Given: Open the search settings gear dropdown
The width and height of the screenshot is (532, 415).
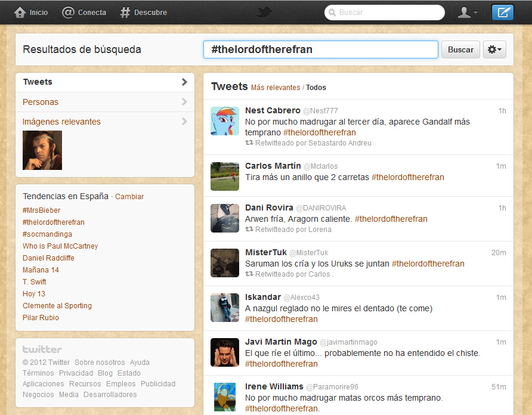Looking at the screenshot, I should pos(494,49).
